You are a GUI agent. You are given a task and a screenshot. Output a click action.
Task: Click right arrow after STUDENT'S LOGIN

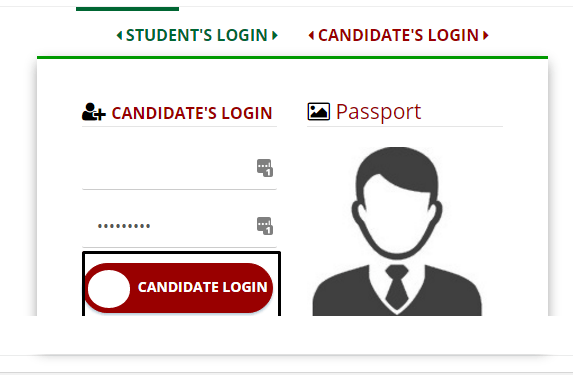point(275,35)
